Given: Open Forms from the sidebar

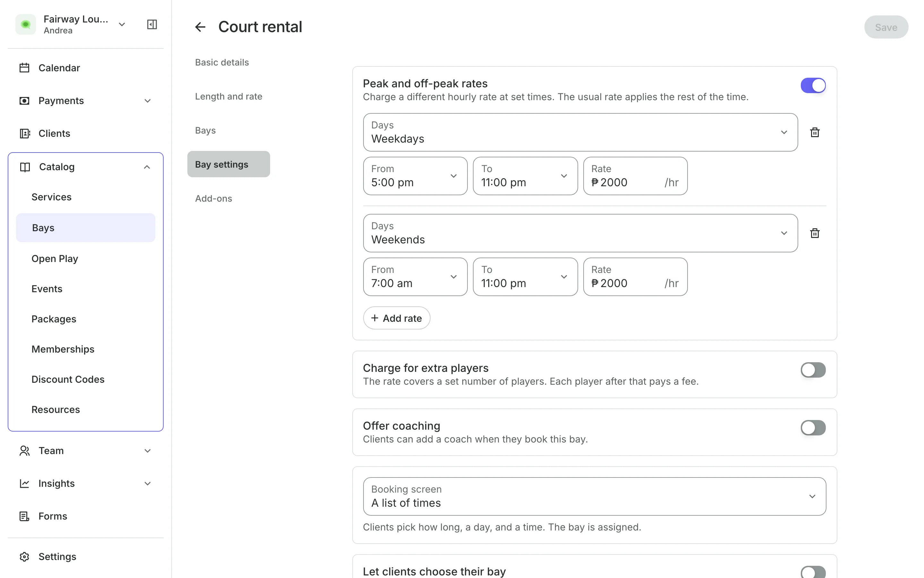Looking at the screenshot, I should [86, 516].
